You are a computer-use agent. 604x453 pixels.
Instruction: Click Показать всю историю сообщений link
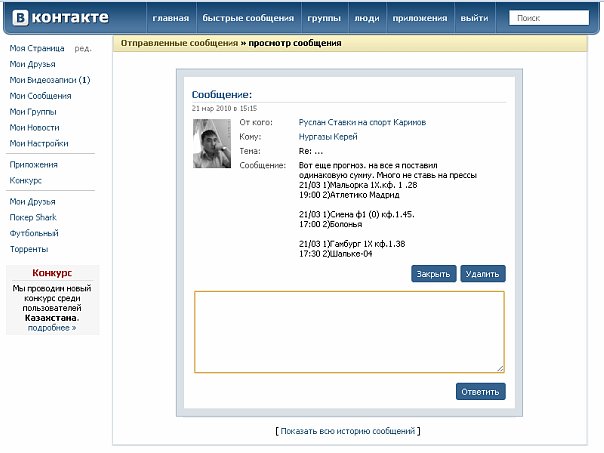(348, 431)
